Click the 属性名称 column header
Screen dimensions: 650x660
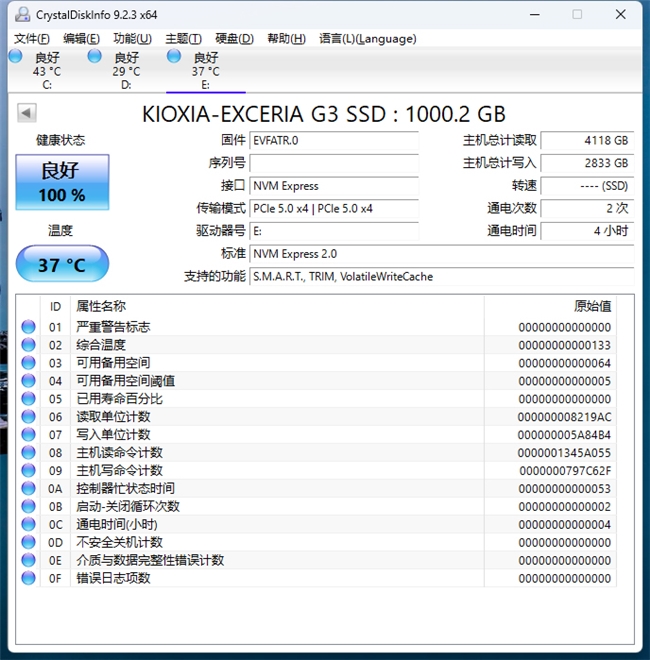point(277,306)
